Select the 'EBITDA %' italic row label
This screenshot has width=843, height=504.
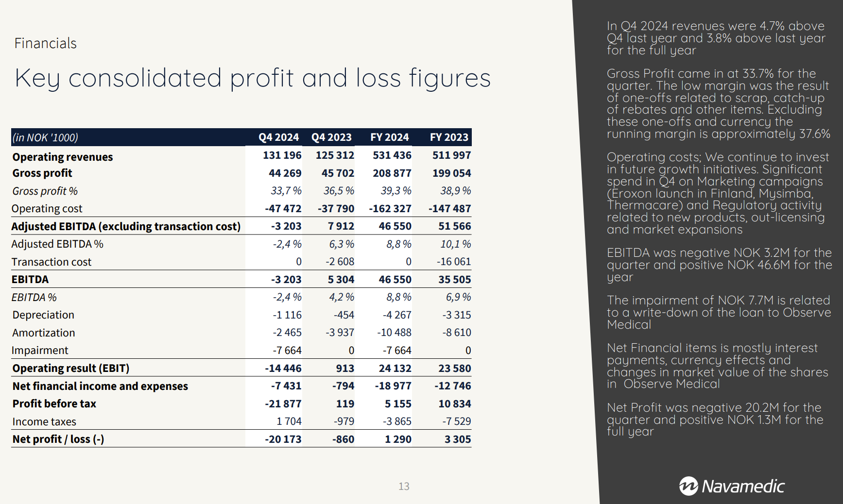click(34, 297)
